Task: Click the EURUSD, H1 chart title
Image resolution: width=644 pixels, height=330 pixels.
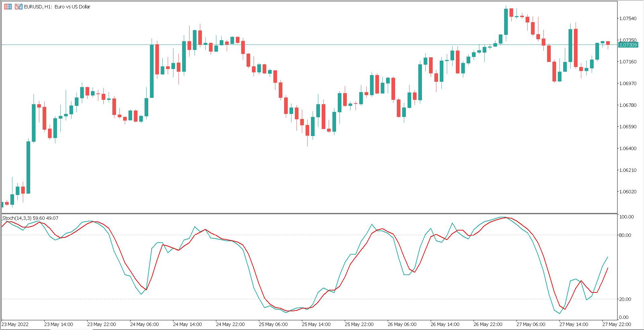Action: [57, 7]
